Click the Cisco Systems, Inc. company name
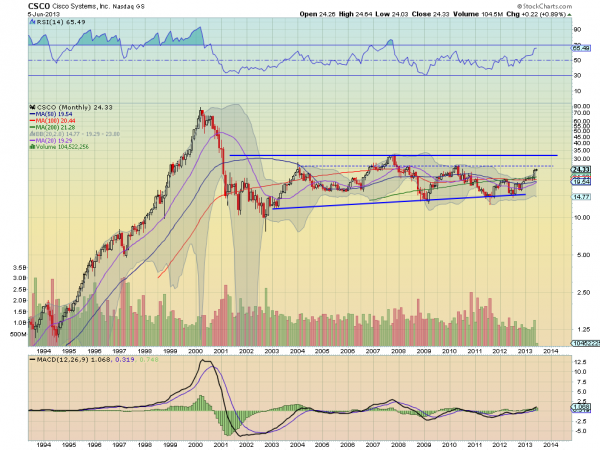600x450 pixels. tap(81, 7)
